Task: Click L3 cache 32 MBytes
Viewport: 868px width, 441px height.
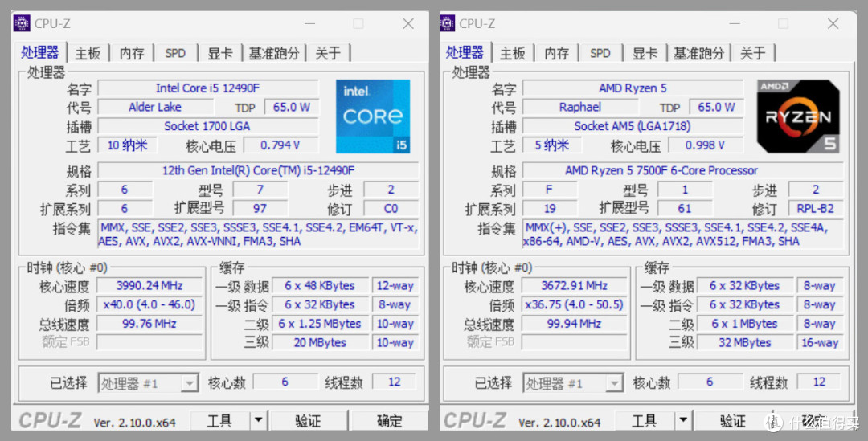Action: [x=744, y=342]
